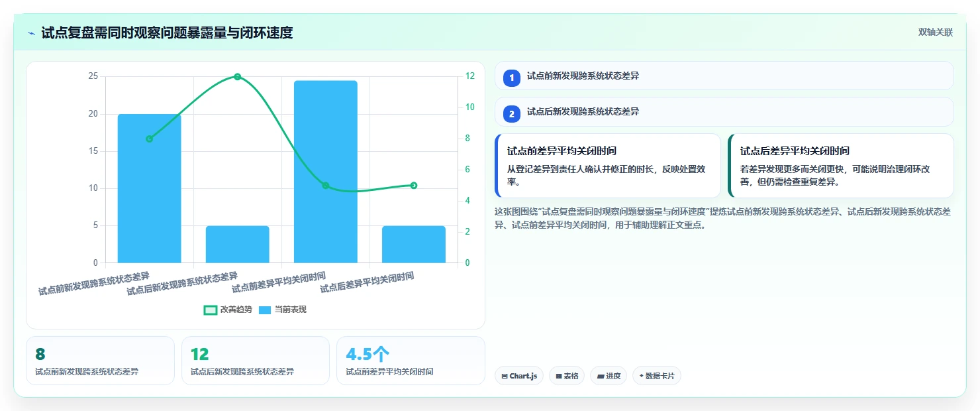Select numbered item 2 试点后新发现跨系统状态差异
The width and height of the screenshot is (980, 411).
tap(724, 111)
